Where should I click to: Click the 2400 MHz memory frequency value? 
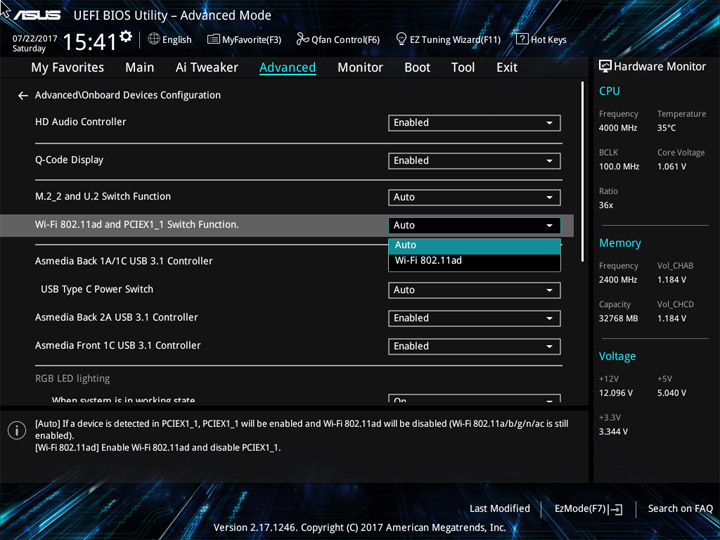[x=618, y=280]
